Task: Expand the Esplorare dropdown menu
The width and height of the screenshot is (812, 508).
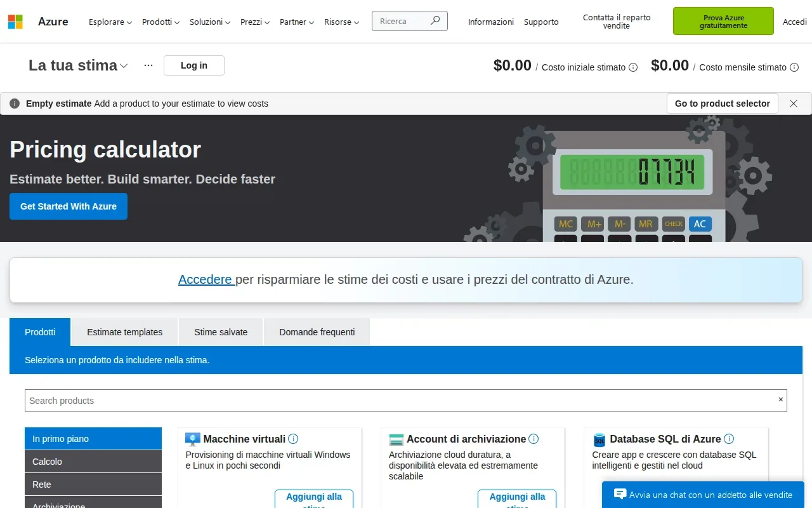Action: (110, 22)
